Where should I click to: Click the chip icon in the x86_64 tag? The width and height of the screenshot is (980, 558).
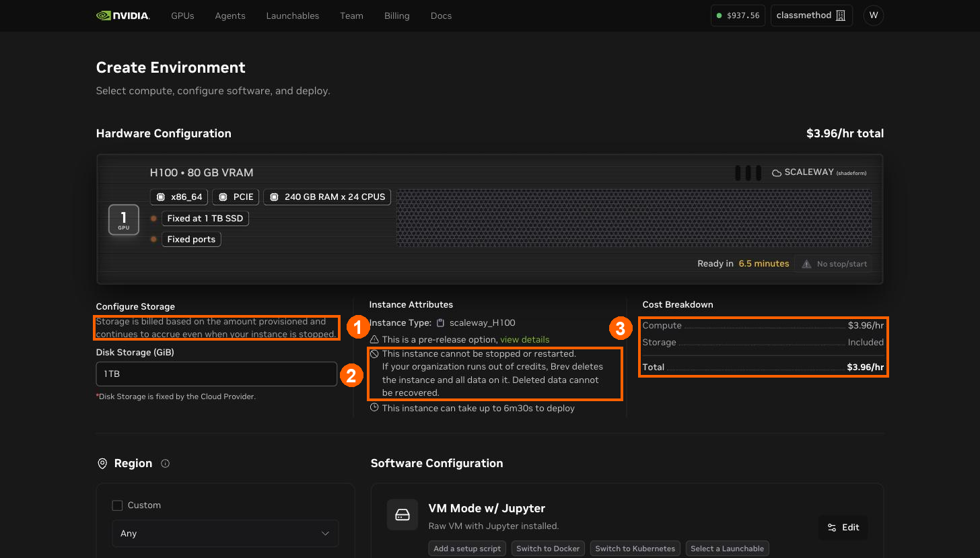(160, 197)
